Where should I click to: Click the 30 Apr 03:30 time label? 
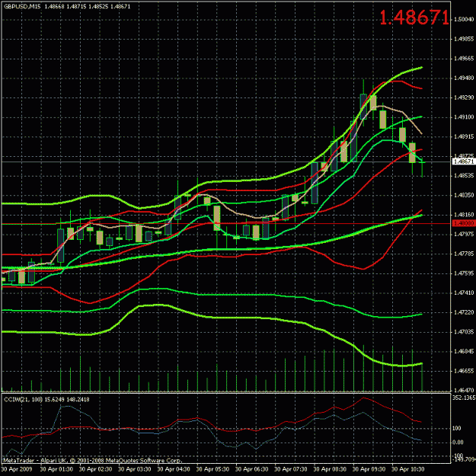pyautogui.click(x=135, y=469)
